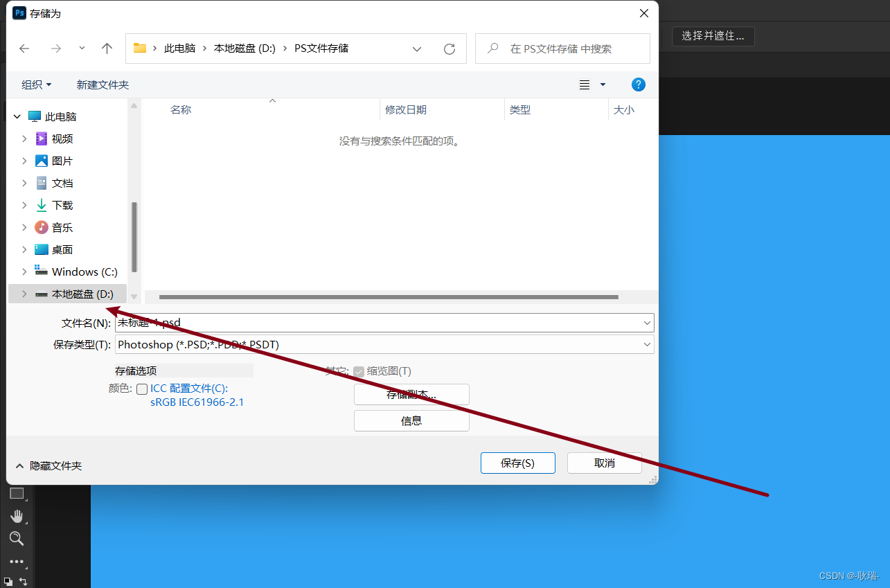Expand the 图片 tree node chevron
890x588 pixels.
(x=24, y=161)
